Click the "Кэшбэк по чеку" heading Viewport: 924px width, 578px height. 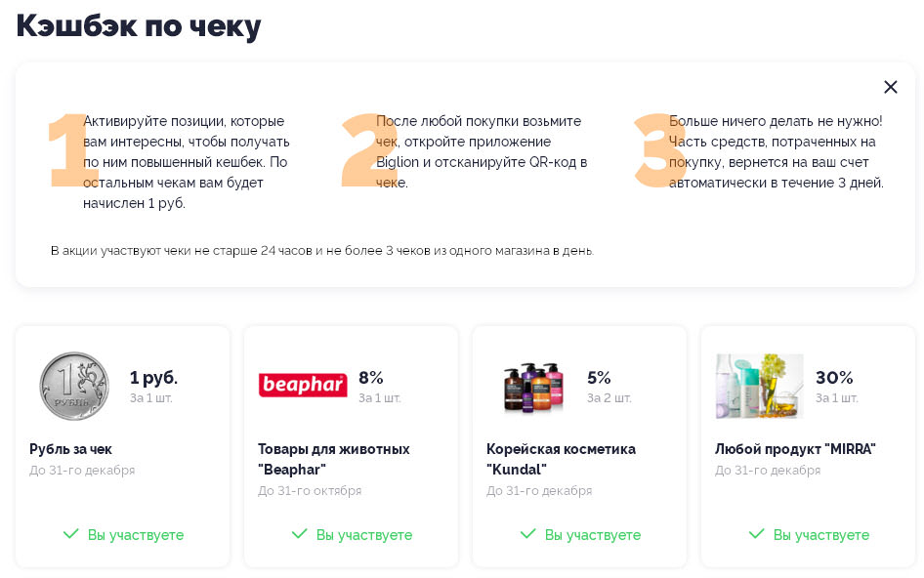(x=139, y=26)
